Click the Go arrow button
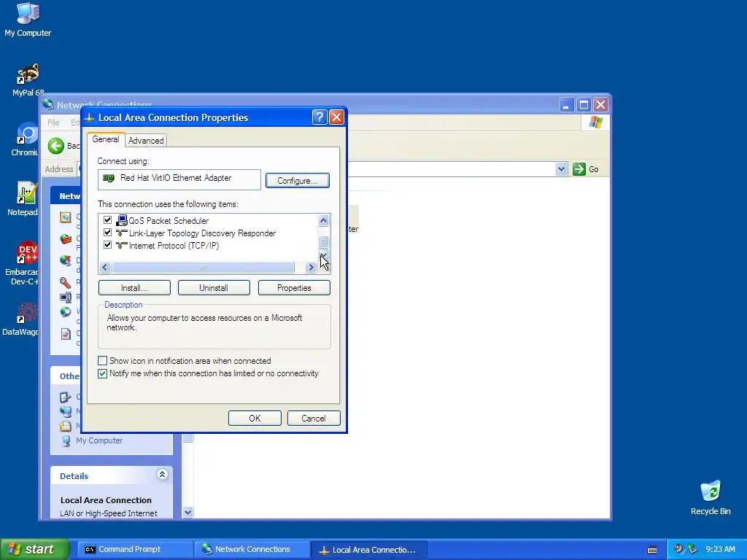 pyautogui.click(x=578, y=169)
